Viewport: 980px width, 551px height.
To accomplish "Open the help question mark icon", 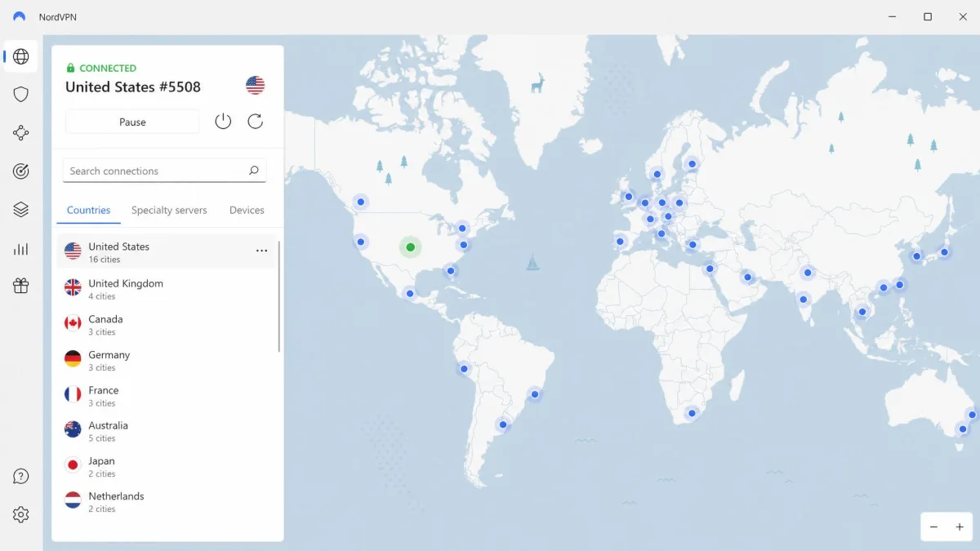I will (x=21, y=477).
